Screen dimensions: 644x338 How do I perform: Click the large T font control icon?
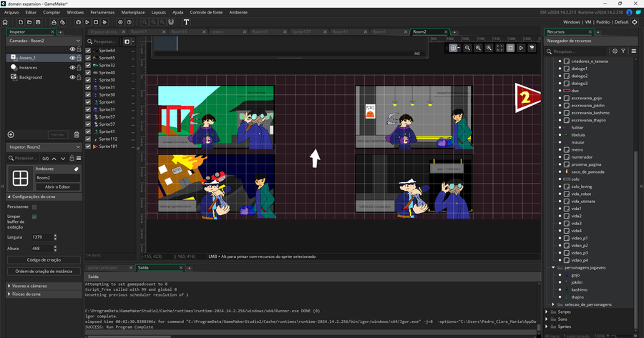click(186, 22)
